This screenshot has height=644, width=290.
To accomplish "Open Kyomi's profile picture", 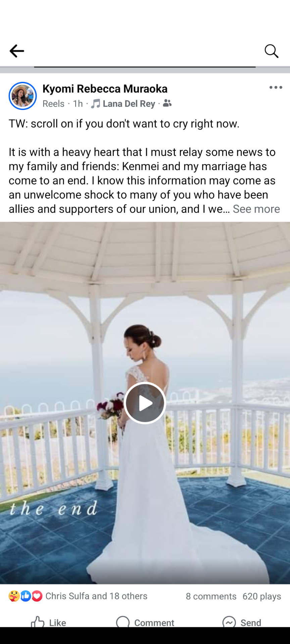I will [22, 96].
